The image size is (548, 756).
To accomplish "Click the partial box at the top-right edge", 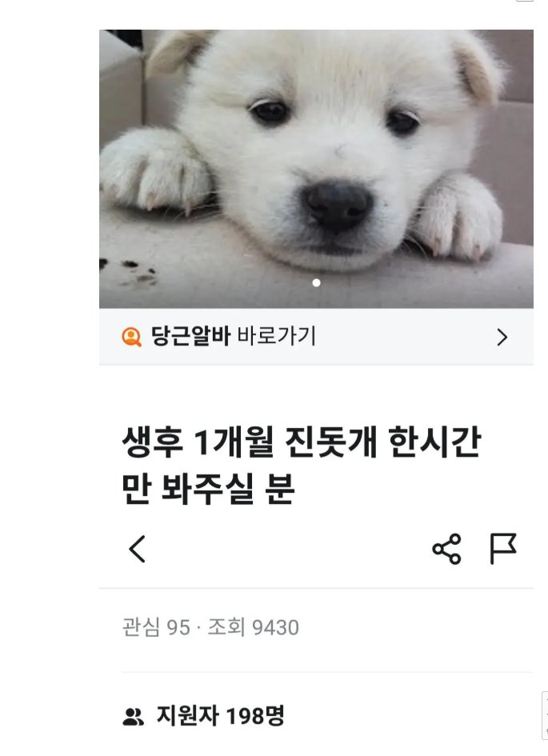I will click(x=525, y=1).
